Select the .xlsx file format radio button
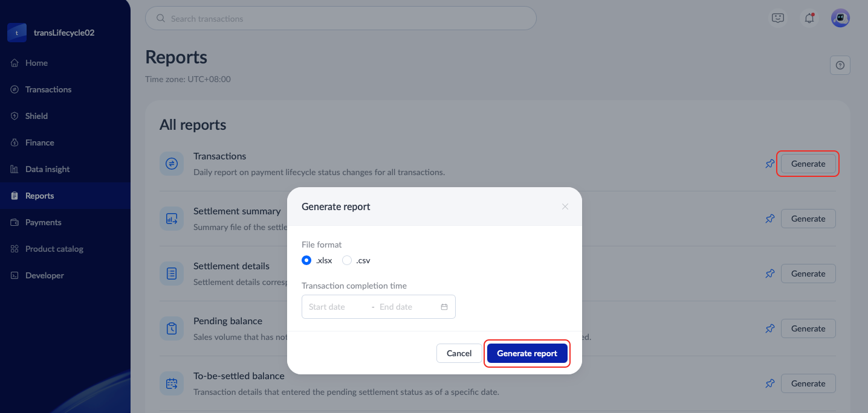Screen dimensions: 868x413 click(x=306, y=260)
